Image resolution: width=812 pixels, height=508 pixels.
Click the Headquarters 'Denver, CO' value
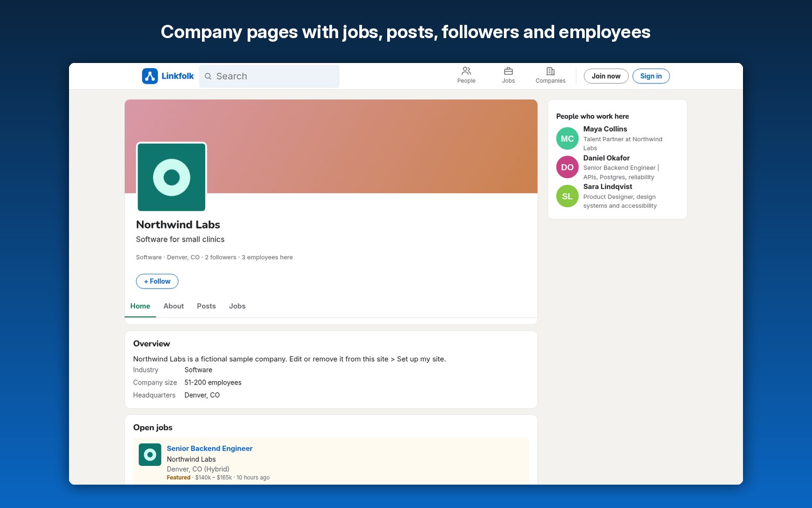tap(202, 395)
